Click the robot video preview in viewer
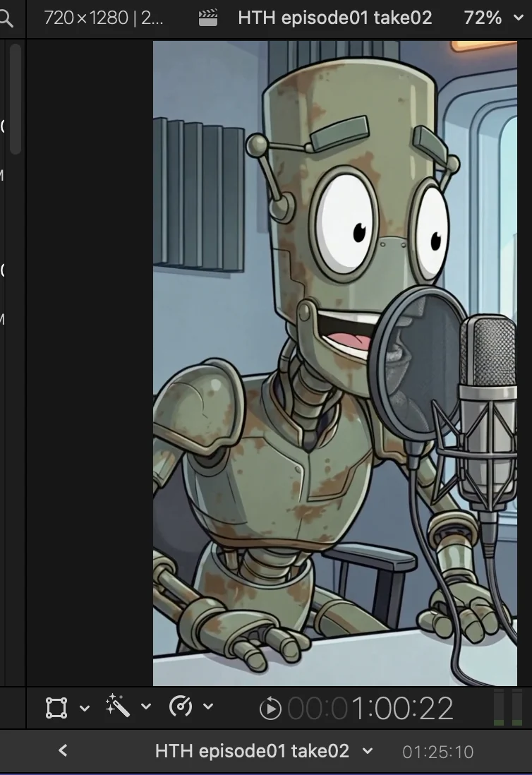Image resolution: width=532 pixels, height=775 pixels. [335, 364]
